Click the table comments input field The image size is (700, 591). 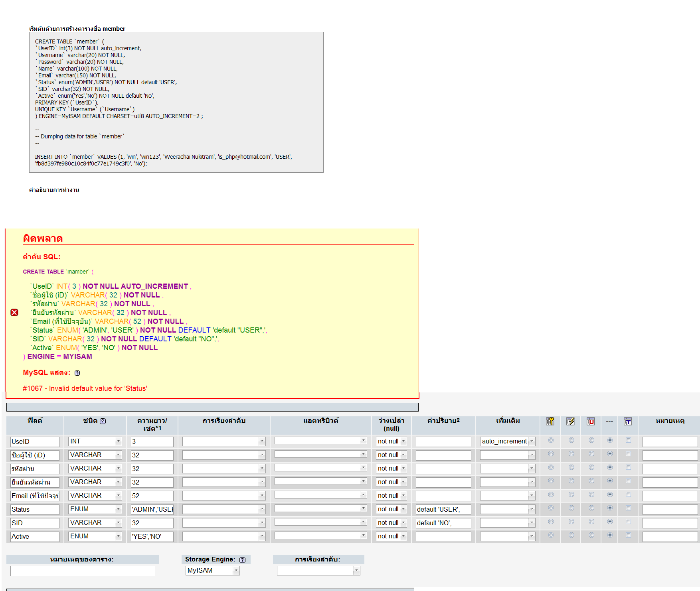pyautogui.click(x=83, y=571)
